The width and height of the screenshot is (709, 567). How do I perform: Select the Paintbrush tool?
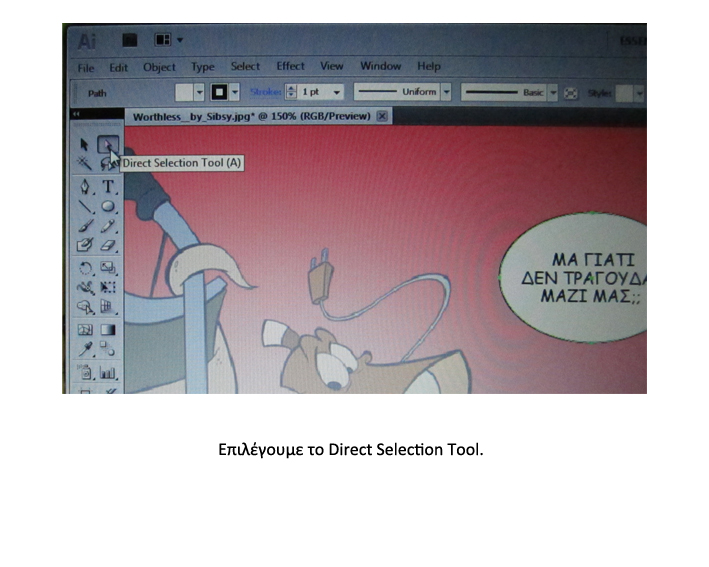coord(85,226)
